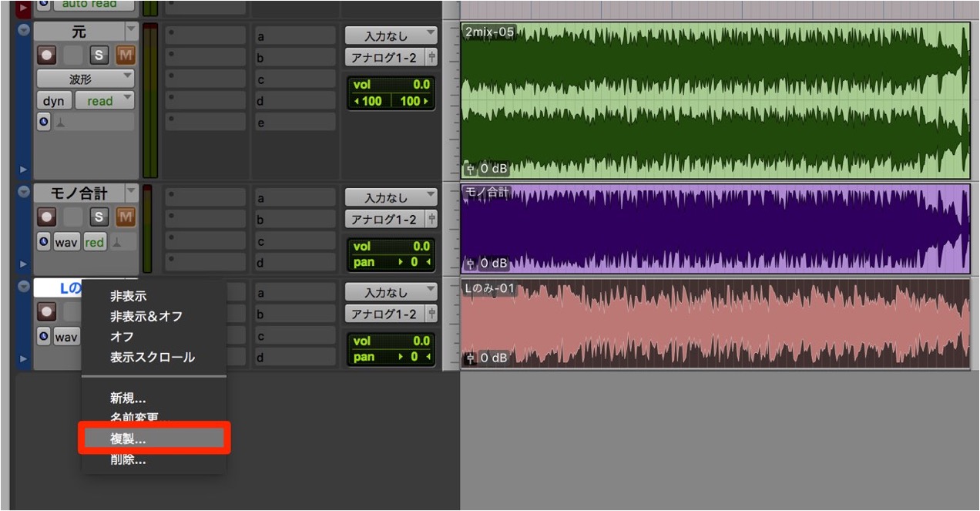Screen dimensions: 980x511
Task: Open the 入力なし input selector on 元 track
Action: pos(391,35)
